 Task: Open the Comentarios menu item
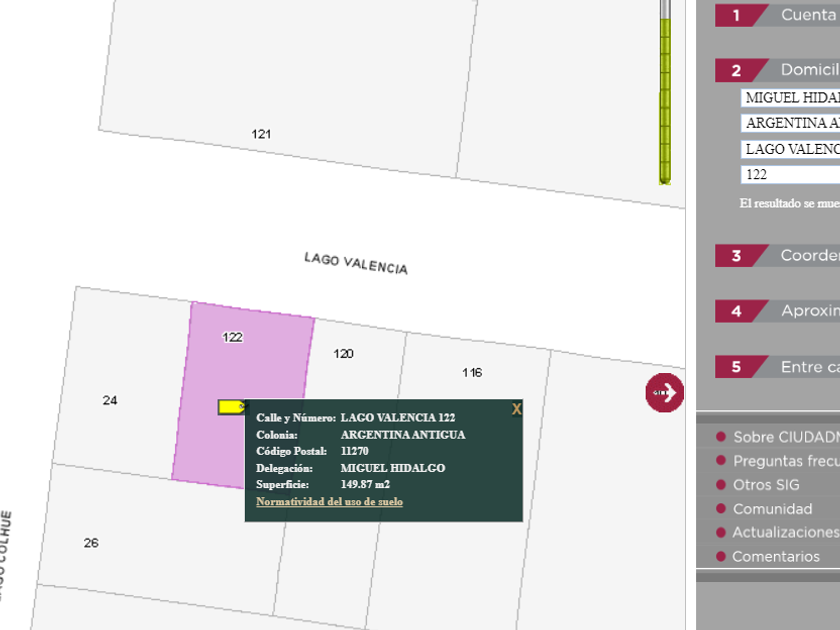[x=775, y=557]
